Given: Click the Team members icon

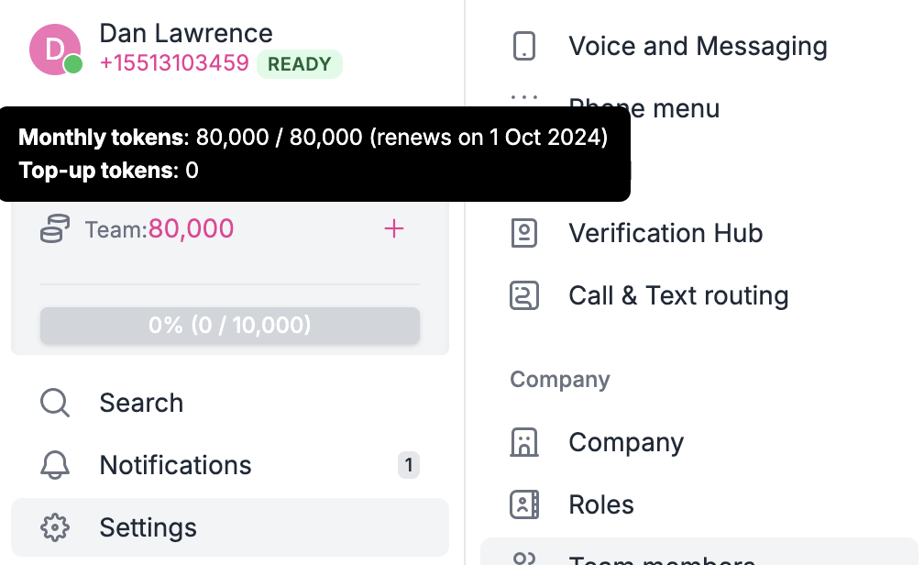Looking at the screenshot, I should [523, 559].
